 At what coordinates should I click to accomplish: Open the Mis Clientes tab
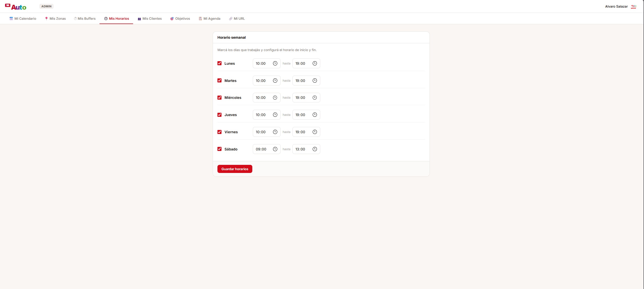pyautogui.click(x=150, y=18)
